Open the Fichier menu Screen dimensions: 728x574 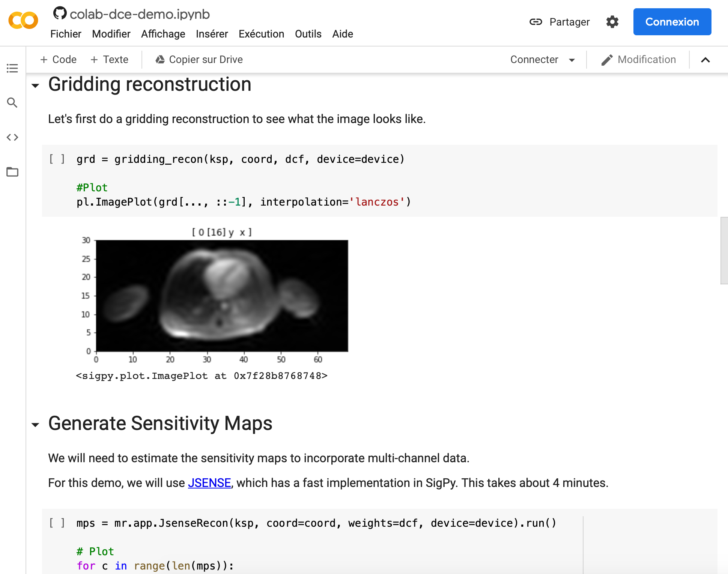pos(66,34)
